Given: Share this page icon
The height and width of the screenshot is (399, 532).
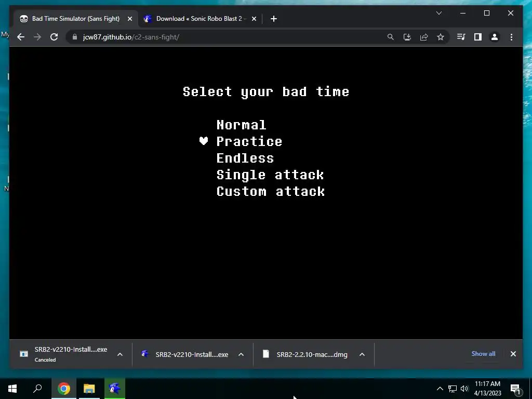Looking at the screenshot, I should tap(424, 37).
